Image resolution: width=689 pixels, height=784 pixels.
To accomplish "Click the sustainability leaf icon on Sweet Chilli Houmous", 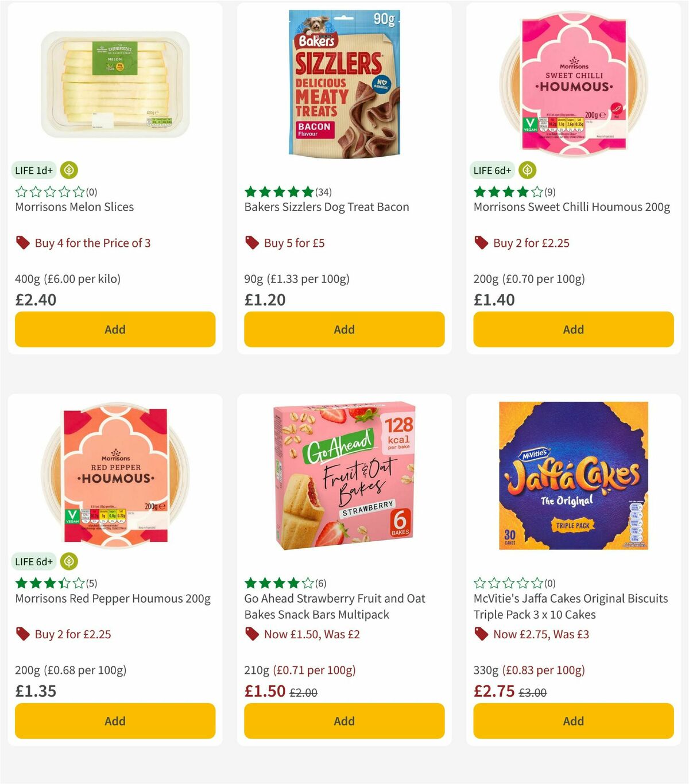I will (527, 170).
